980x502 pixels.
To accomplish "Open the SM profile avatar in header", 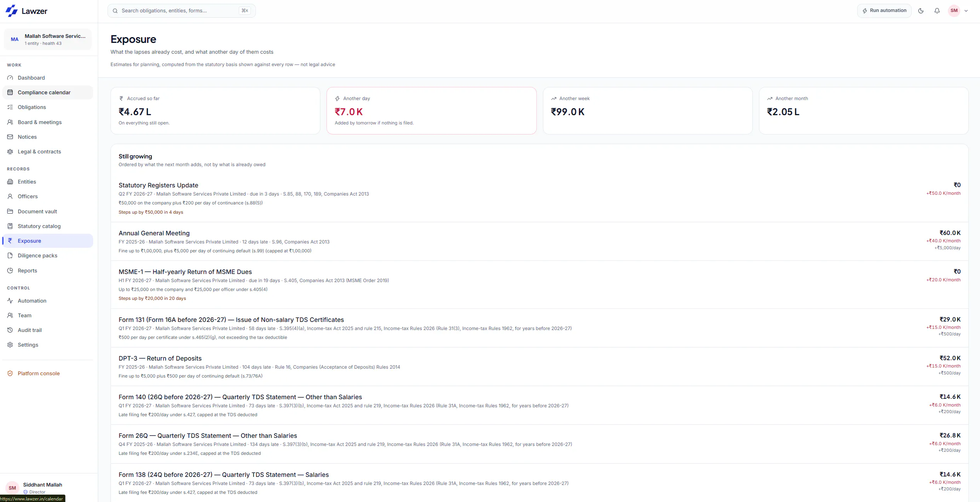I will [954, 11].
